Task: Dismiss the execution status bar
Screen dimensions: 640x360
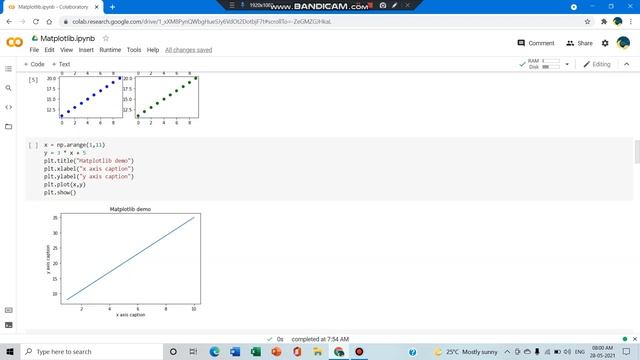Action: point(635,339)
